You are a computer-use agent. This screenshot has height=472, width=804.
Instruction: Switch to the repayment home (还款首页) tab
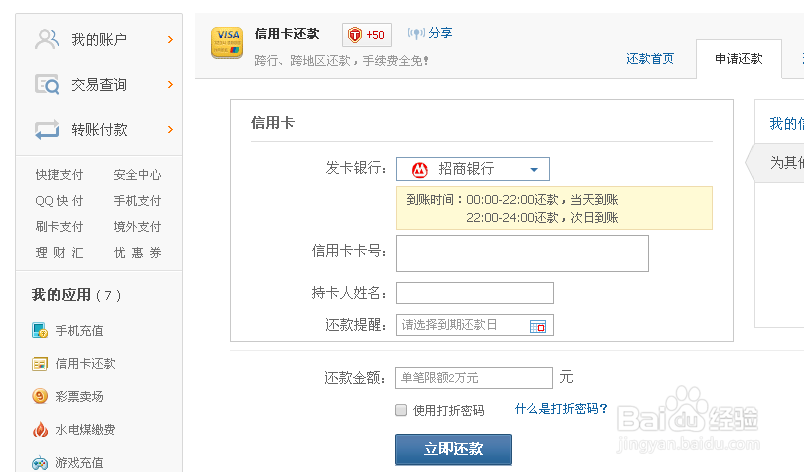pos(650,59)
